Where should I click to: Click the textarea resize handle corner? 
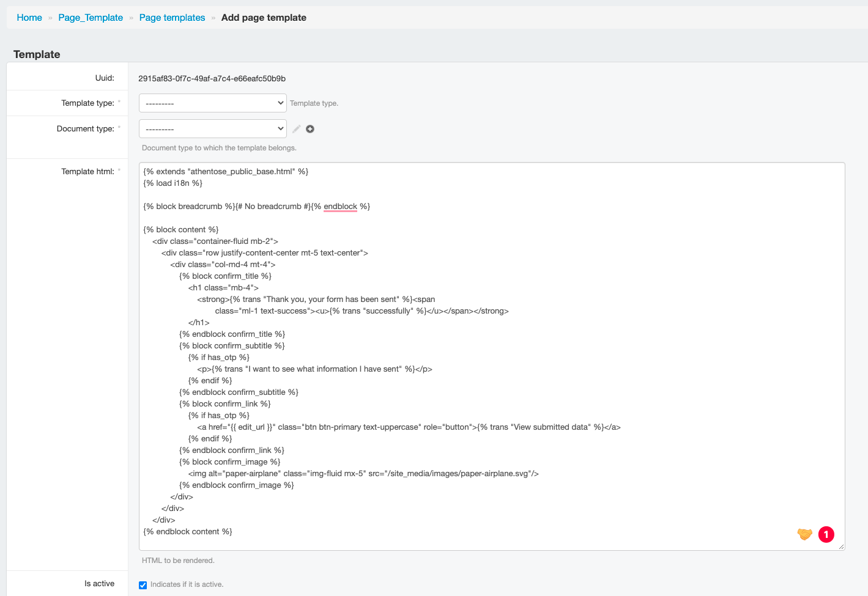(841, 547)
